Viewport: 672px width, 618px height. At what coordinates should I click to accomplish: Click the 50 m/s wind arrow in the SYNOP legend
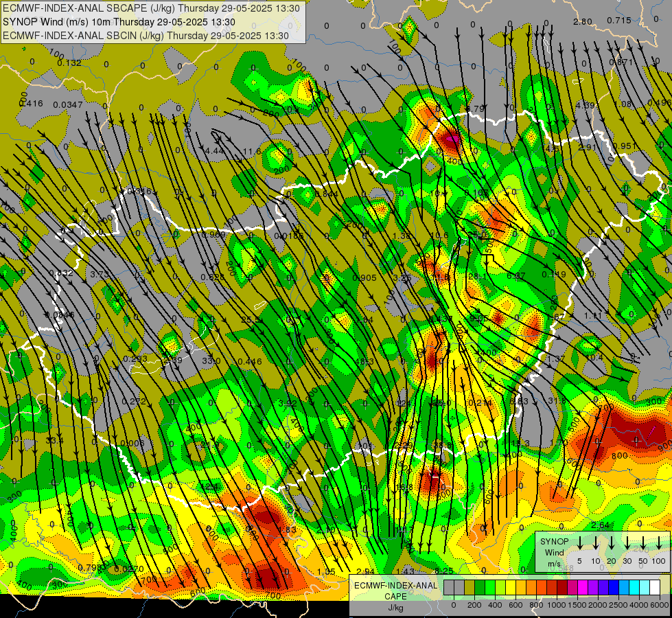click(x=643, y=542)
